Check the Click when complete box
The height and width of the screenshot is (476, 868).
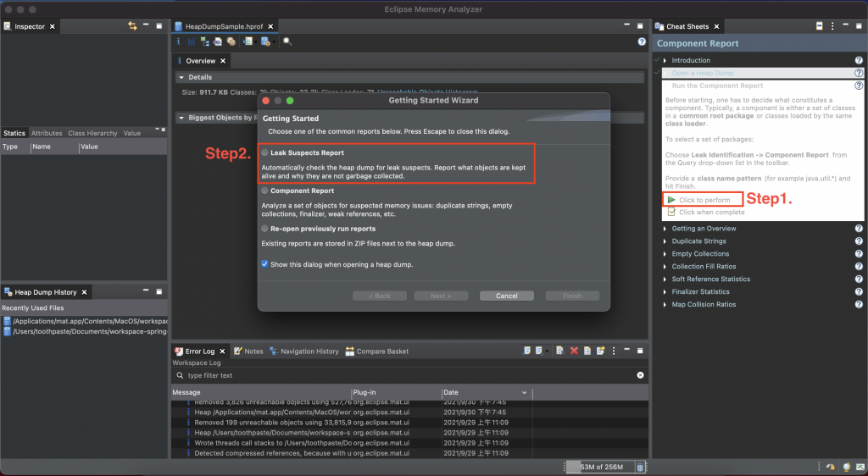(x=671, y=212)
